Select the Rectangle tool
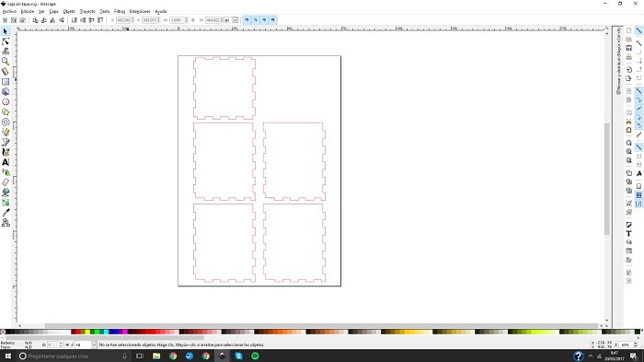Viewport: 644px width, 362px height. (x=6, y=81)
